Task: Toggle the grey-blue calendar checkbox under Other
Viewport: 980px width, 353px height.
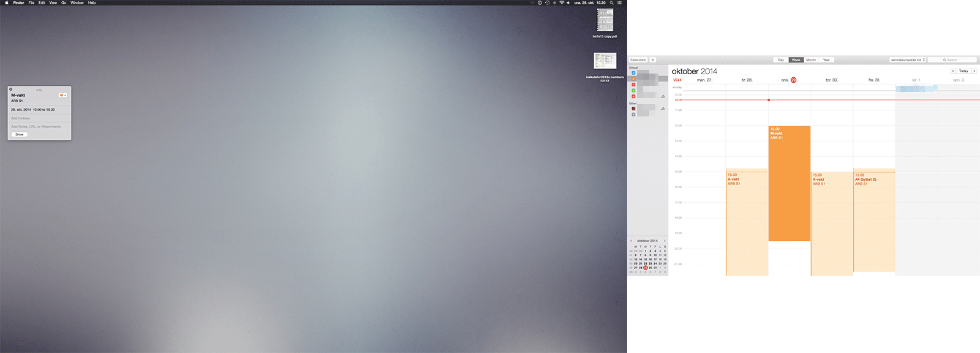Action: 633,114
